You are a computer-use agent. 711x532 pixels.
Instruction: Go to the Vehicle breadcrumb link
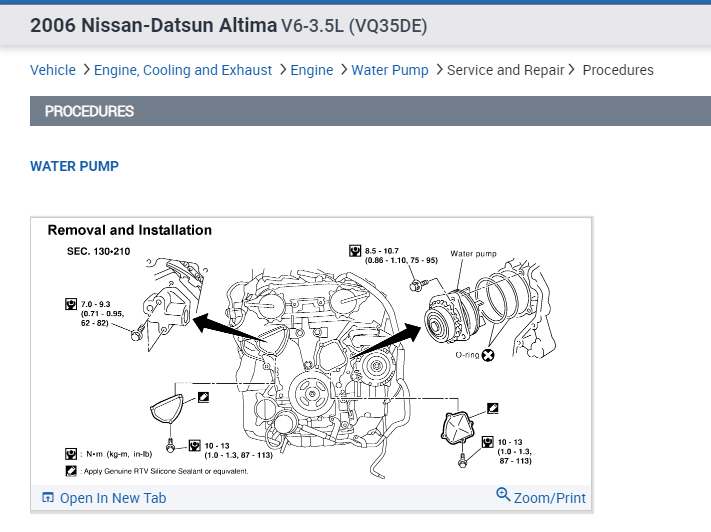click(x=53, y=70)
